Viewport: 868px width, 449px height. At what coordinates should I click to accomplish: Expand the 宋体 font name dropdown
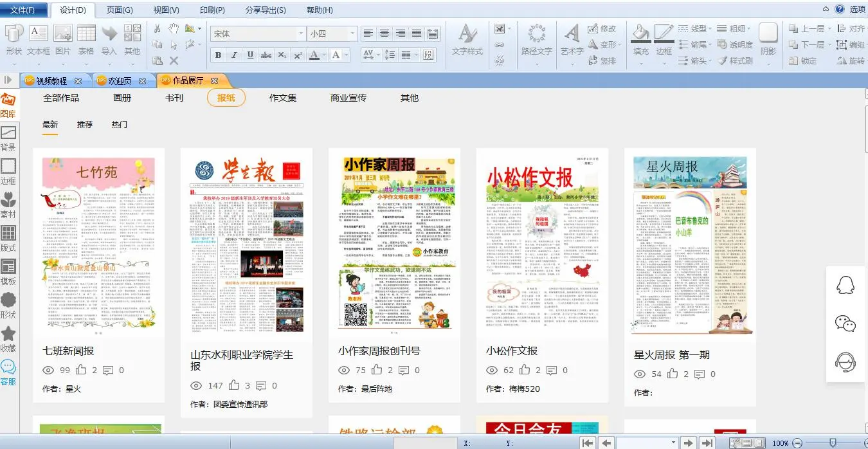300,34
